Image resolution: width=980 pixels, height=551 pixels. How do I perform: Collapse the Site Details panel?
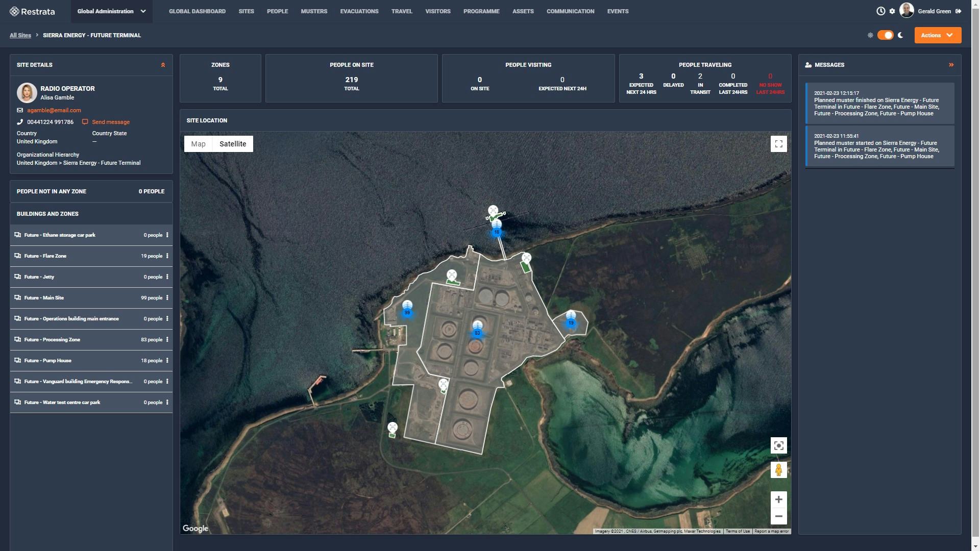pos(163,65)
